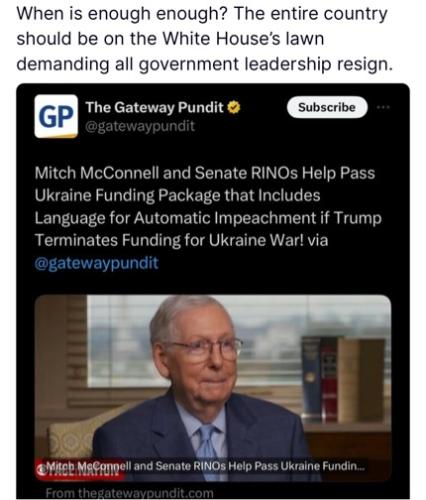
Task: Click 'Terminates Funding for Ukraine War!' line
Action: click(181, 240)
